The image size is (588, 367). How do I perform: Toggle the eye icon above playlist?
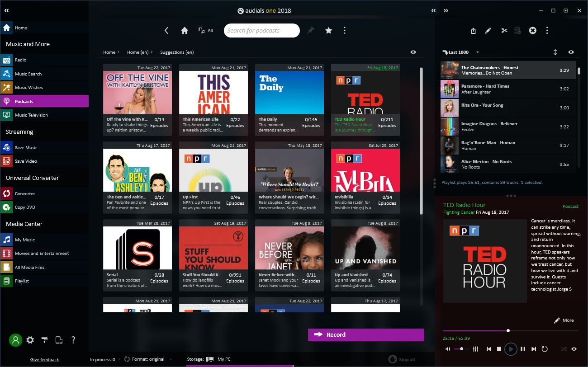[x=571, y=52]
